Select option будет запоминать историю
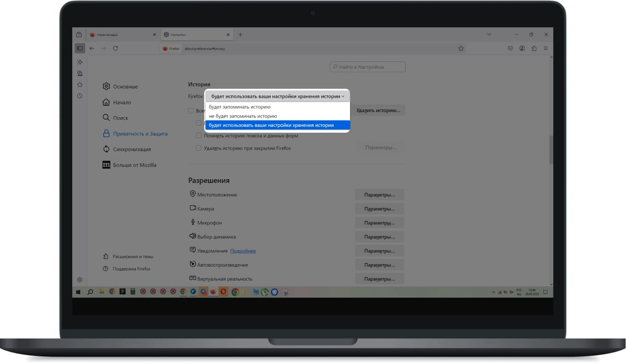Viewport: 626px width, 364px height. [x=277, y=107]
